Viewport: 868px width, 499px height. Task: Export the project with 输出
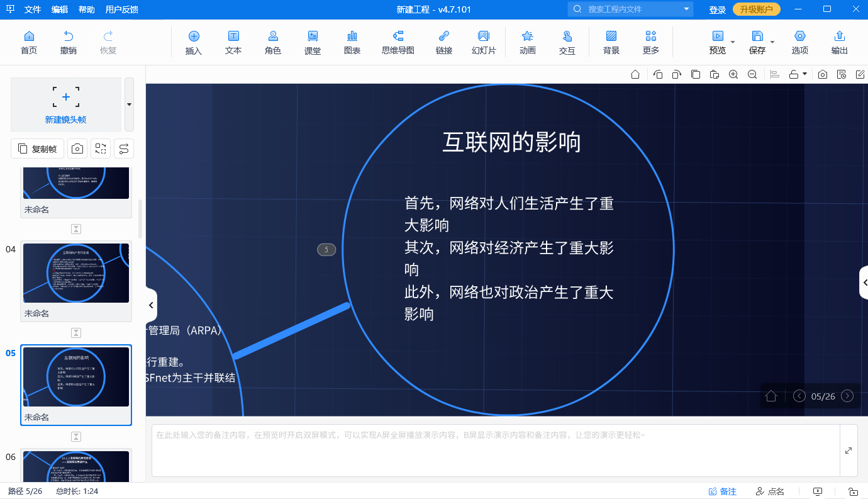tap(839, 43)
